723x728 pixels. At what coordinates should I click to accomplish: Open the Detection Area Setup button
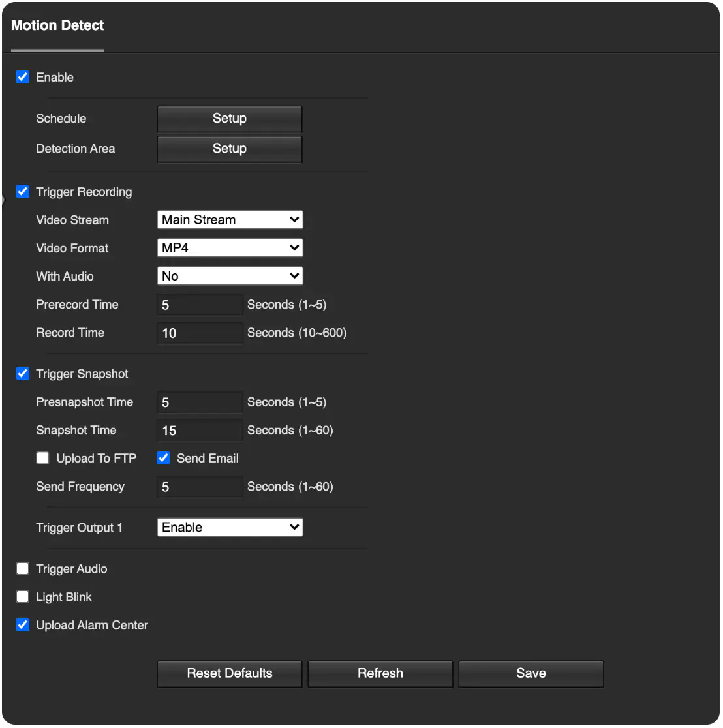(230, 149)
